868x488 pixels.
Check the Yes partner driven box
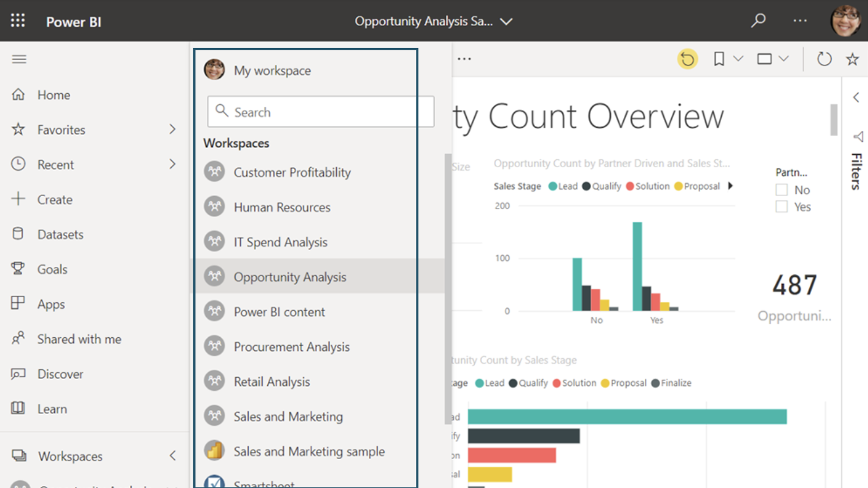pyautogui.click(x=782, y=207)
